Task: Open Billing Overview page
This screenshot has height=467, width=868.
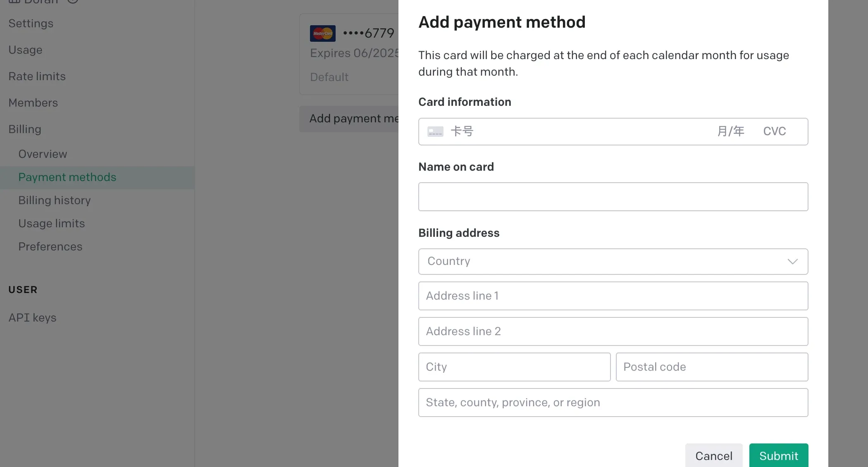Action: [x=43, y=154]
